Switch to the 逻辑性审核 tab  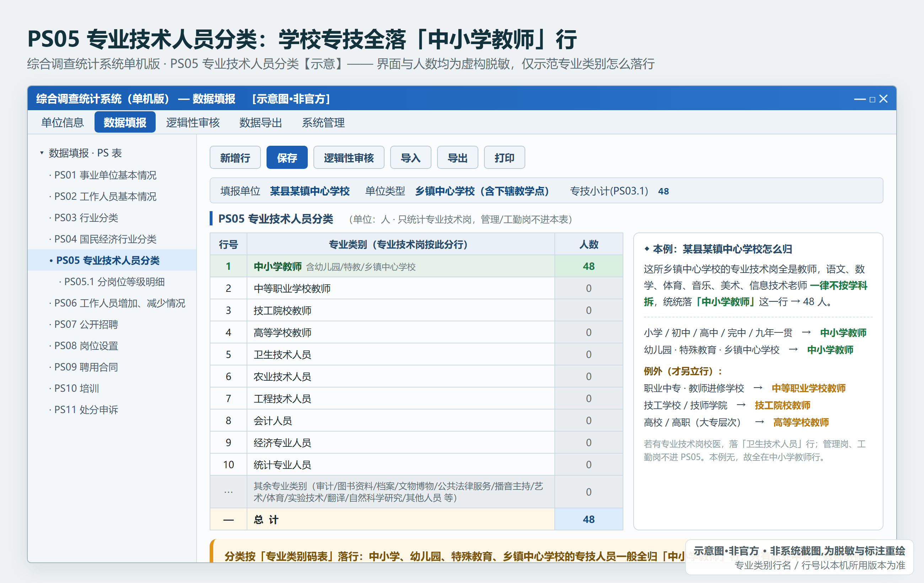coord(193,122)
